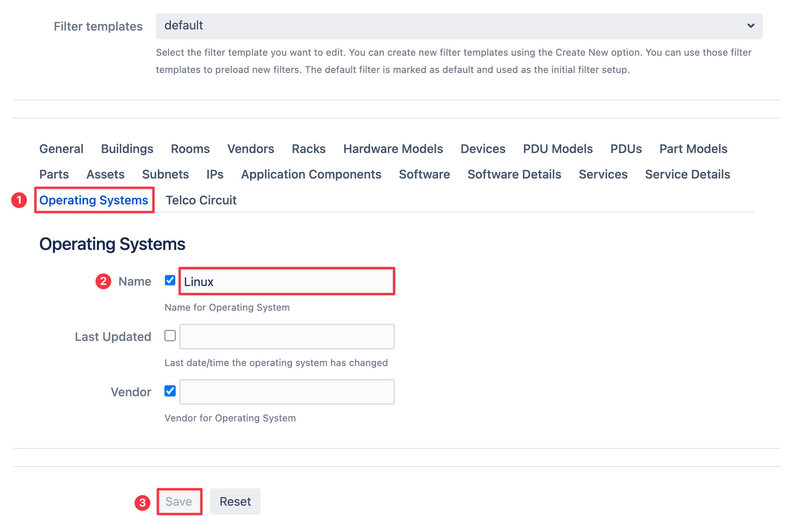The height and width of the screenshot is (532, 789).
Task: Click the Vendor text input field
Action: [x=287, y=392]
